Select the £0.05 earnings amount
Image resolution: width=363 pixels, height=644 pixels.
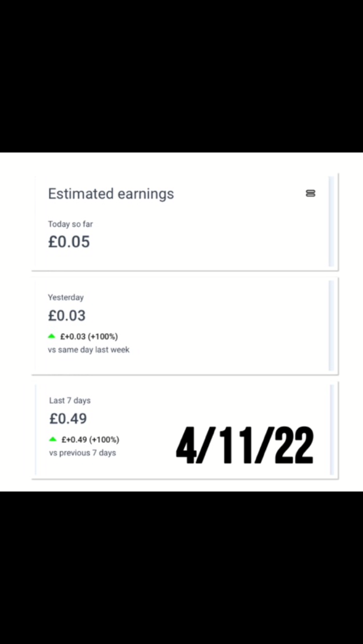69,242
